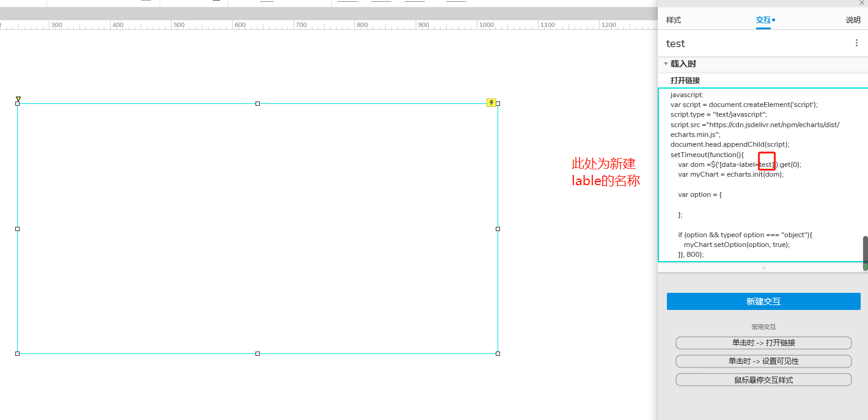Click the 新建交互 button
Screen dimensions: 868x420
coord(763,301)
